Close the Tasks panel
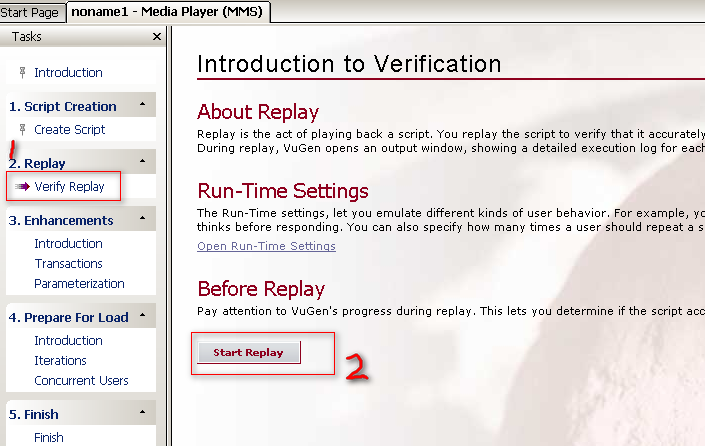 click(156, 36)
